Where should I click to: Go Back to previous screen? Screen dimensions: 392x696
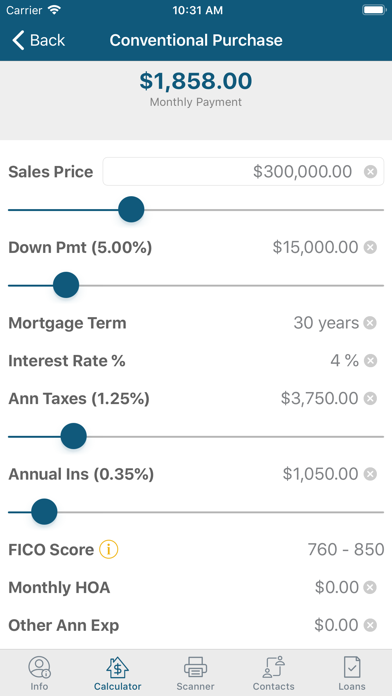coord(39,40)
